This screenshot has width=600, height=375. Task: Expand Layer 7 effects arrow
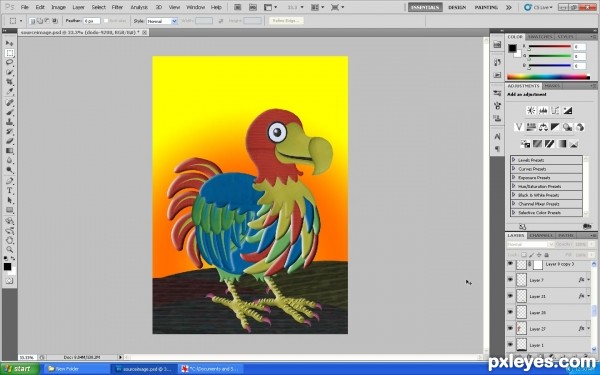[x=589, y=280]
